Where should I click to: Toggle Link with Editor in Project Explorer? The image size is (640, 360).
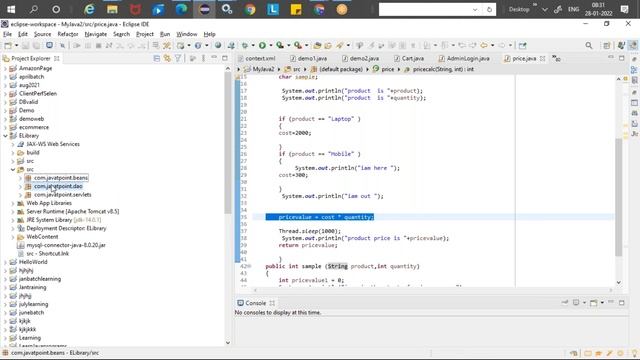167,58
